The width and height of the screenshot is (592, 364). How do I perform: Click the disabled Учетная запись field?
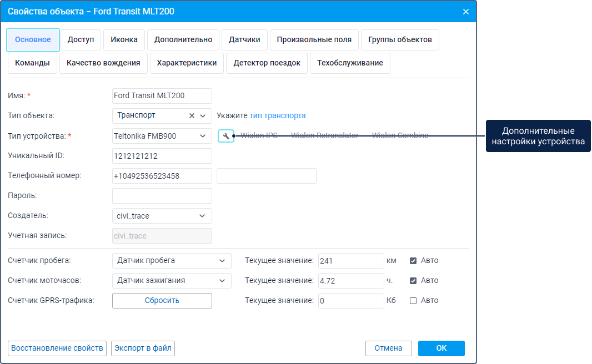[x=162, y=236]
